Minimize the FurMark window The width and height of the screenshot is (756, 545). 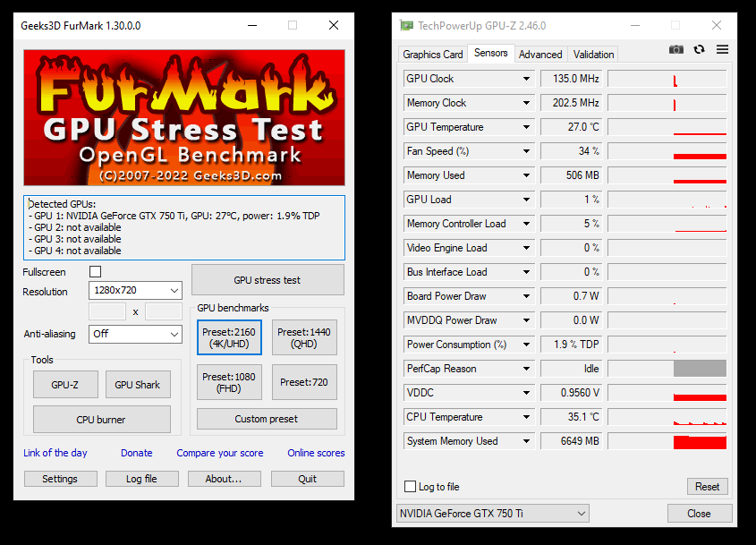coord(252,26)
